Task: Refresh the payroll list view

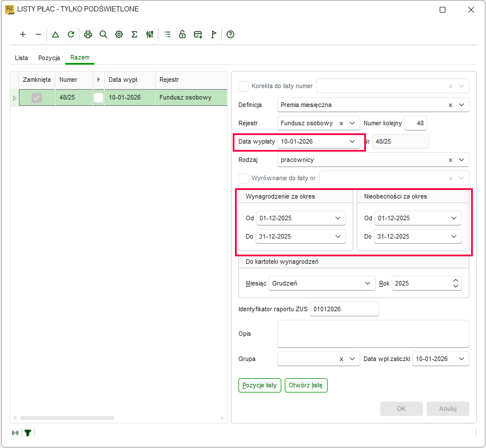Action: click(x=71, y=34)
